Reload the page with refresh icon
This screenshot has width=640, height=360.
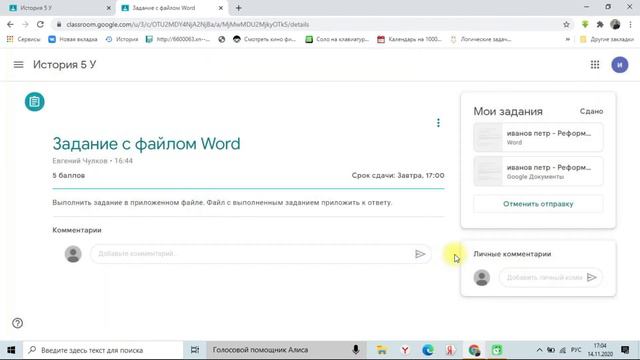tap(40, 24)
